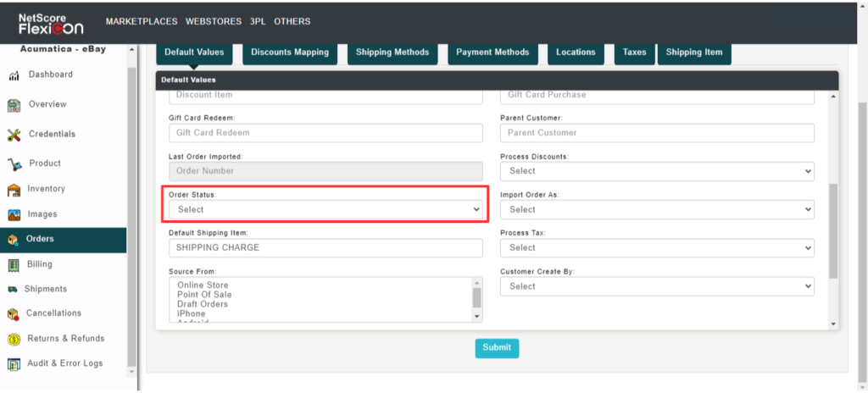Expand the Order Status dropdown
Image resolution: width=868 pixels, height=393 pixels.
coord(325,209)
